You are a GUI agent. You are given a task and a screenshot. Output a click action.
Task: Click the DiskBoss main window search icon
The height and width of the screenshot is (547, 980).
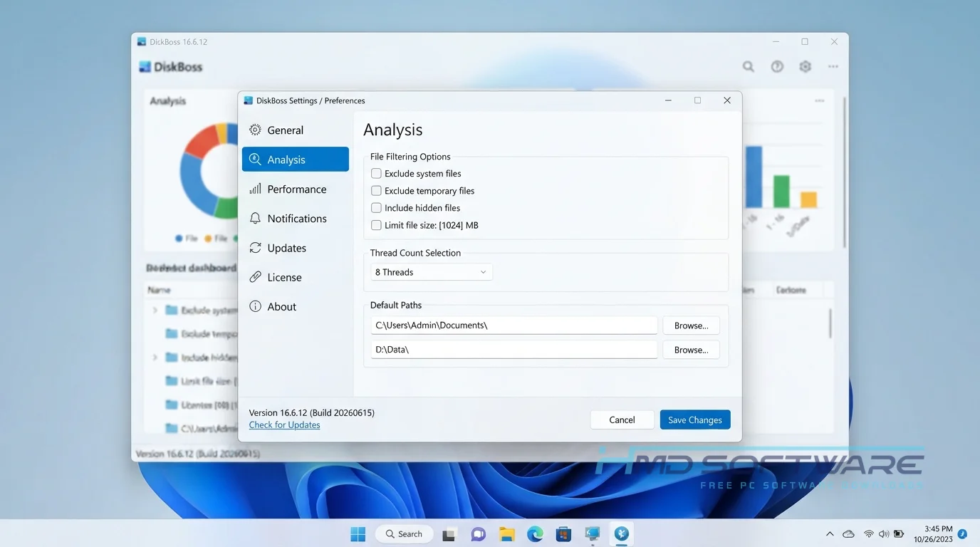tap(749, 66)
